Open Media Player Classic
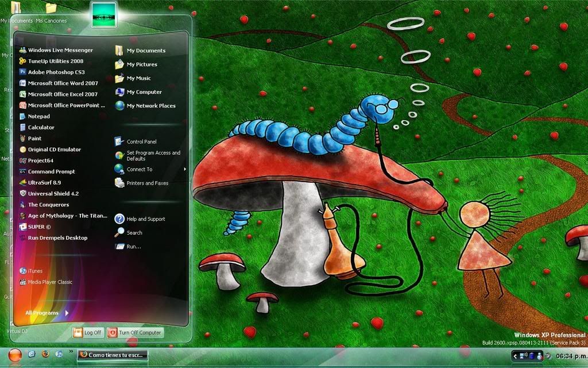Viewport: 588px width, 368px height. point(46,282)
